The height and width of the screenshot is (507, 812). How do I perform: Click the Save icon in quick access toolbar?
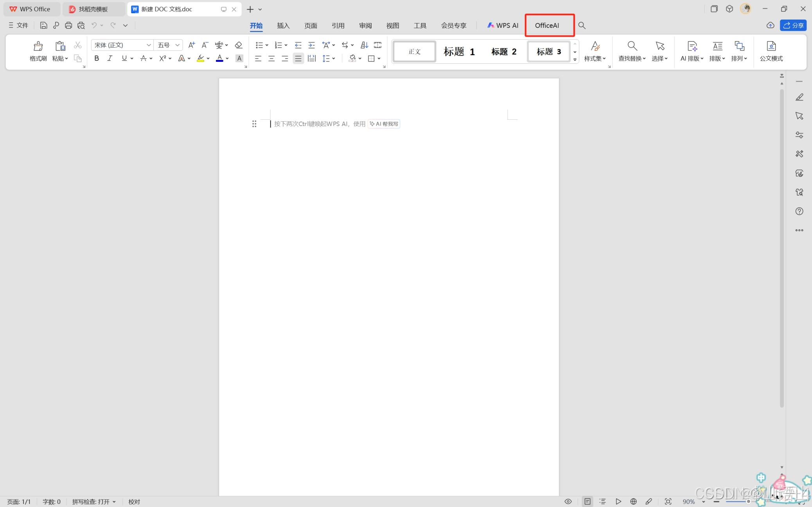43,25
